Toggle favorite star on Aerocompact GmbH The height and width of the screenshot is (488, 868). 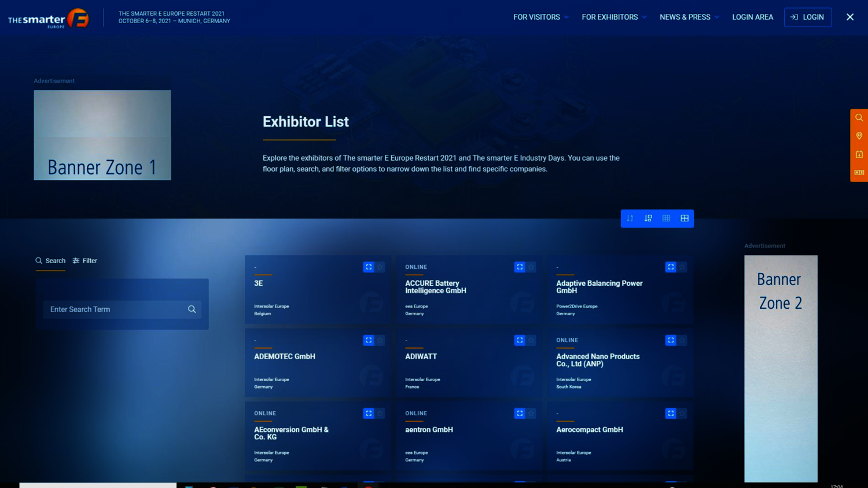(x=682, y=413)
